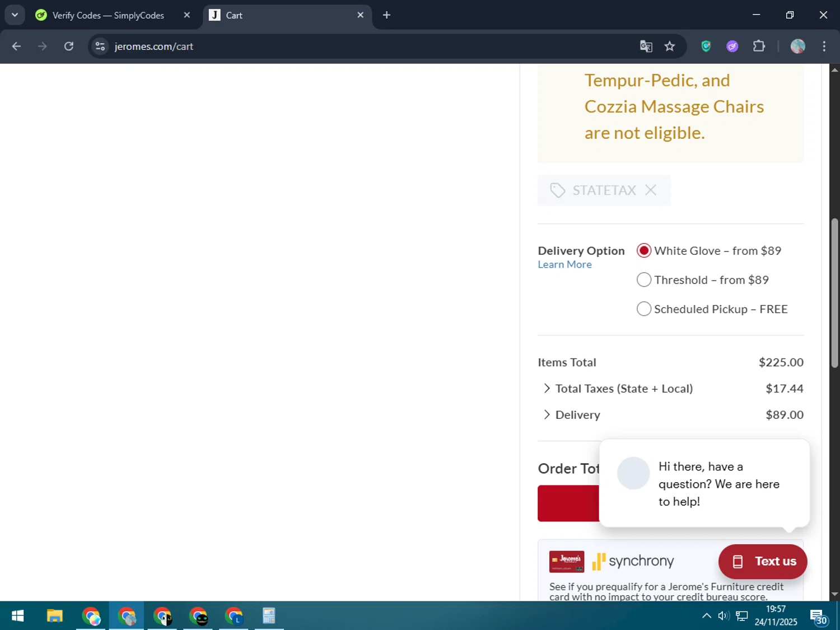The height and width of the screenshot is (630, 840).
Task: Bookmark this page with star icon
Action: 670,46
